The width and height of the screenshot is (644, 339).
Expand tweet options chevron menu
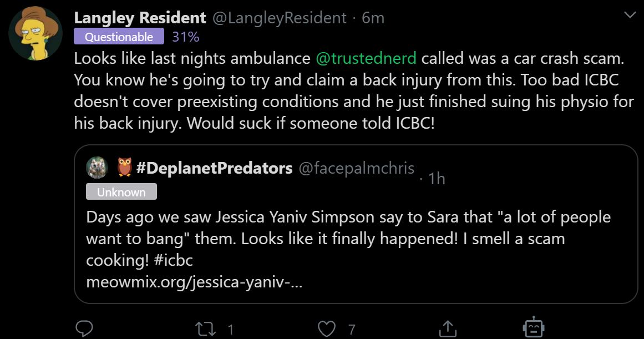click(x=630, y=15)
